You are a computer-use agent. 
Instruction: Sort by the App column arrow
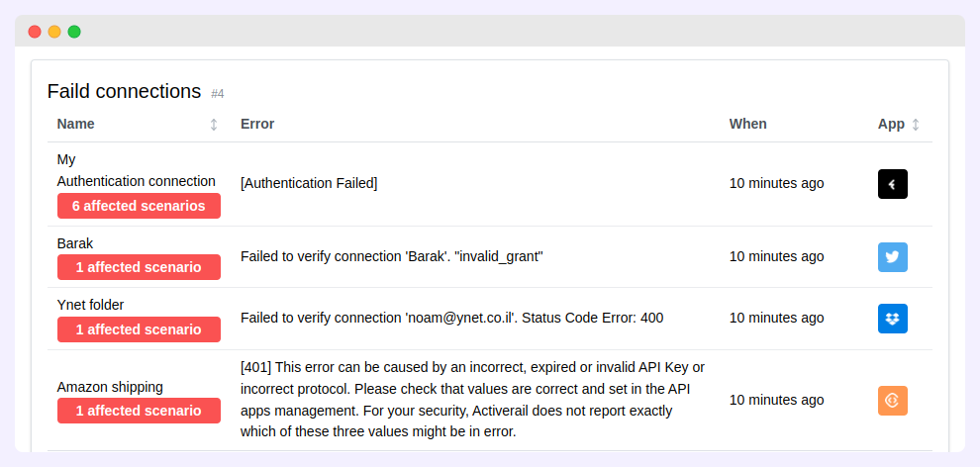point(916,125)
